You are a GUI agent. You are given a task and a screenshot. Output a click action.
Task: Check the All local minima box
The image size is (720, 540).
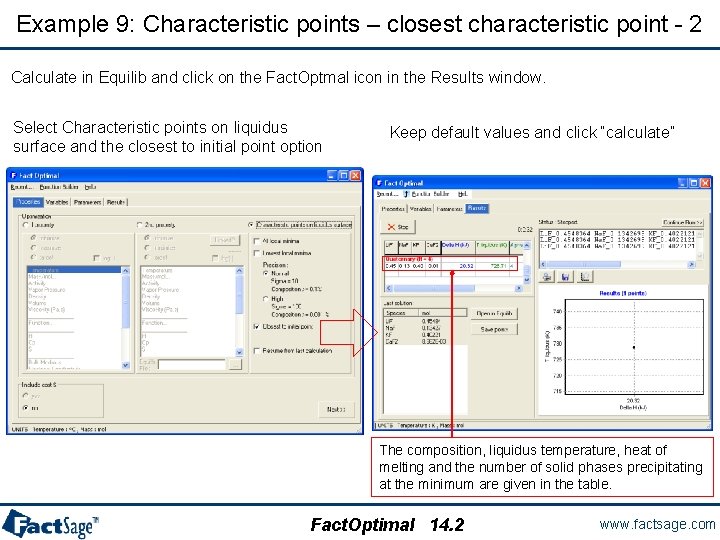click(257, 241)
